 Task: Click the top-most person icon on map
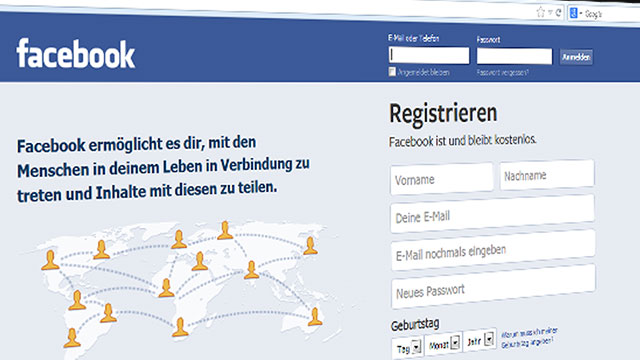pyautogui.click(x=225, y=230)
